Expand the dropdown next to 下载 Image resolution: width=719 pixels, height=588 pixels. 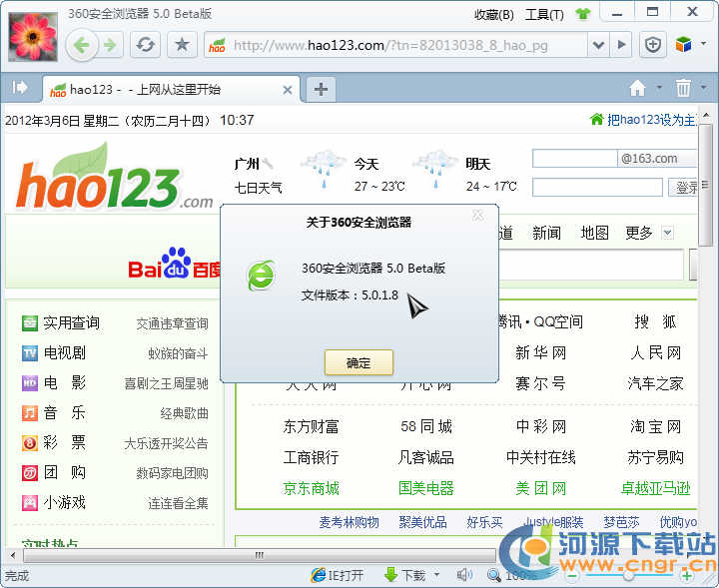click(436, 575)
